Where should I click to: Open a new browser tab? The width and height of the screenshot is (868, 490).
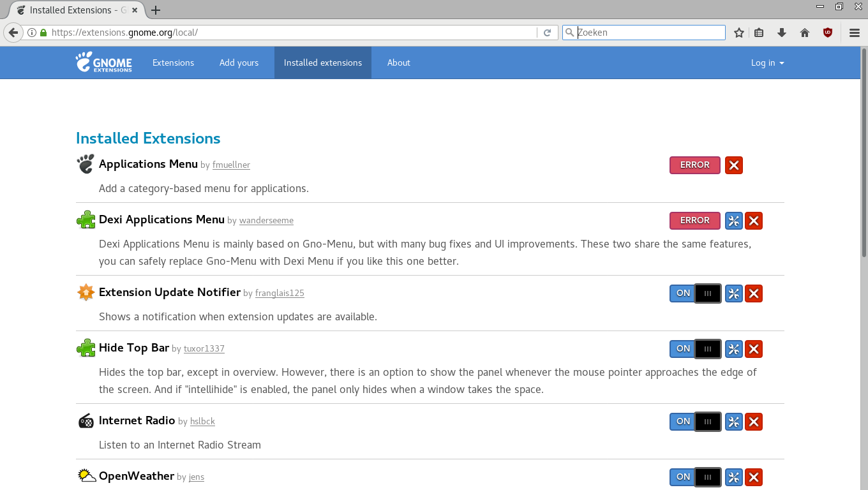156,10
